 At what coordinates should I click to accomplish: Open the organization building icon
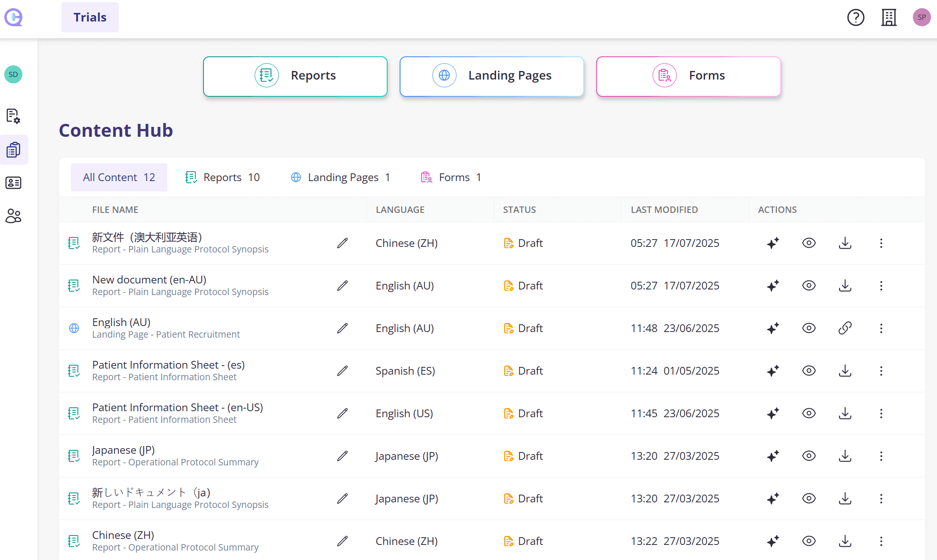(x=888, y=17)
